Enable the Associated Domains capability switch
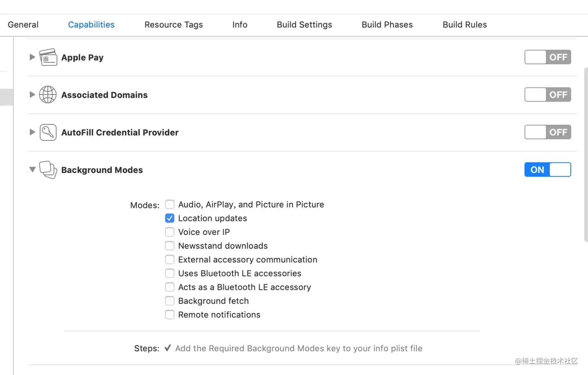Screen dimensions: 588x375 [x=547, y=95]
